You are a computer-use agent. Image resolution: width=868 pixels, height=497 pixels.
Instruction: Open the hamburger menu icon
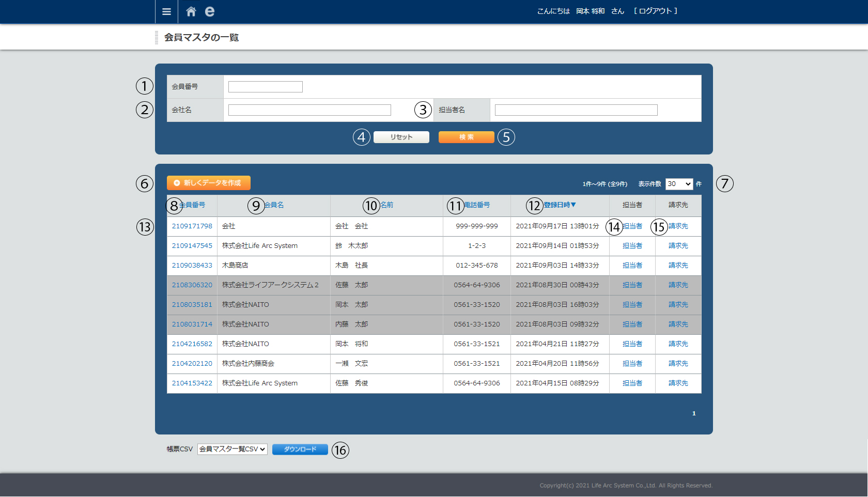pos(166,11)
